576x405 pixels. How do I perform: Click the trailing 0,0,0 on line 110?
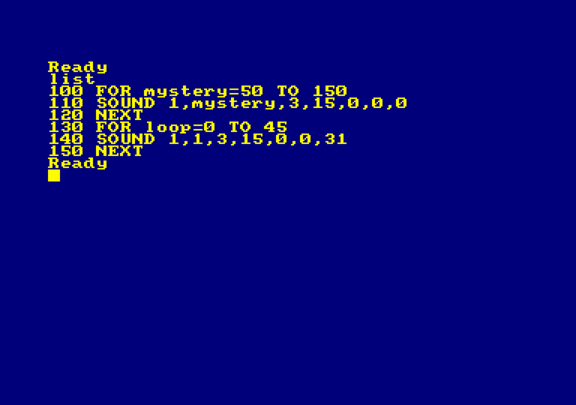coord(377,103)
